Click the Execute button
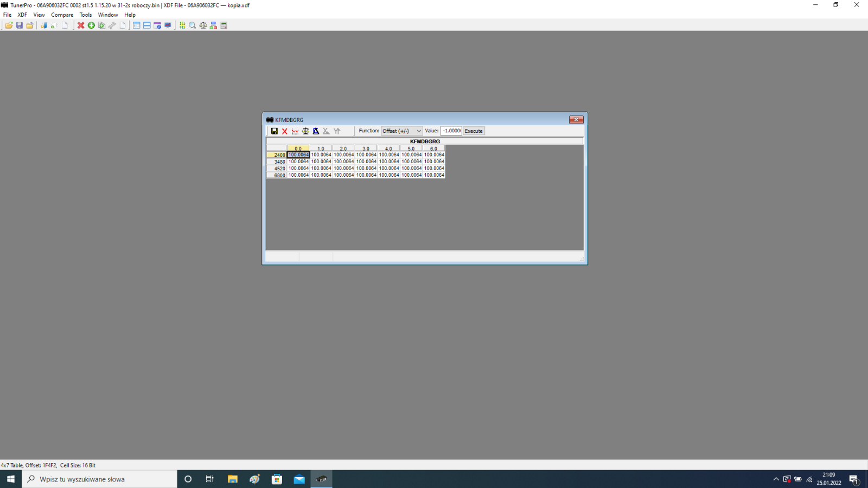 click(474, 131)
